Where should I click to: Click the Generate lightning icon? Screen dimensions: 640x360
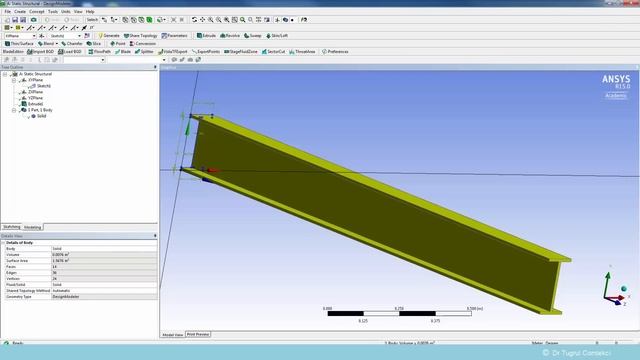[101, 36]
